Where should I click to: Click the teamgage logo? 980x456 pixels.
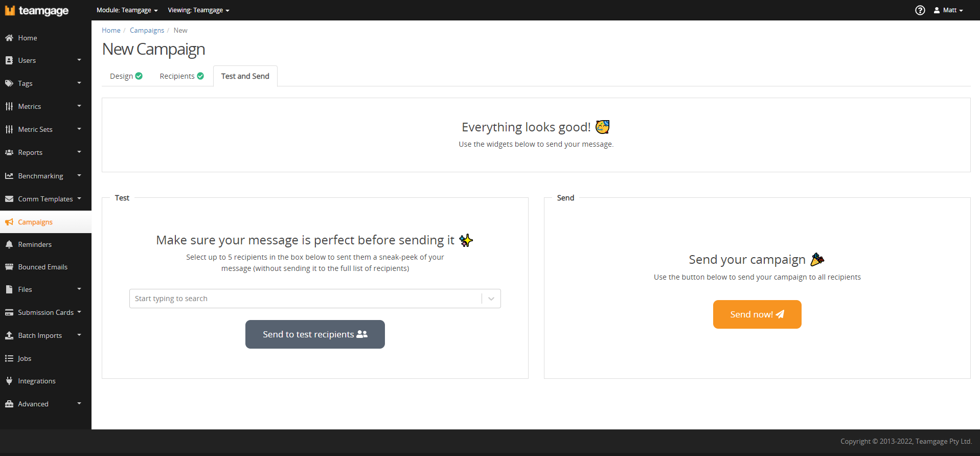(x=36, y=11)
